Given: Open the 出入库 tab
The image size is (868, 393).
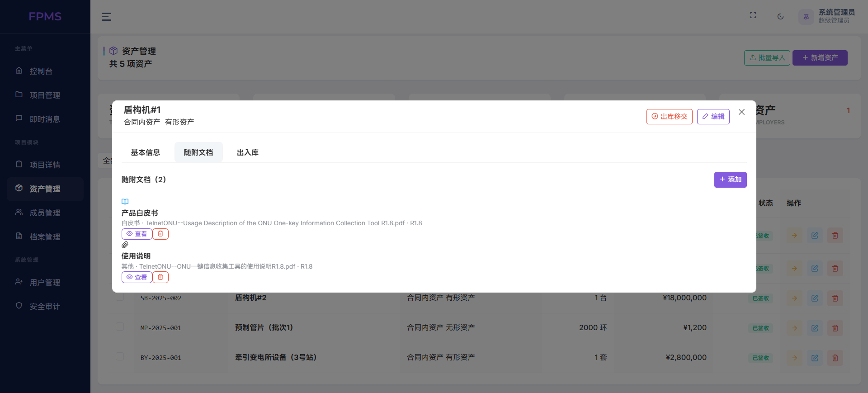Looking at the screenshot, I should point(248,152).
